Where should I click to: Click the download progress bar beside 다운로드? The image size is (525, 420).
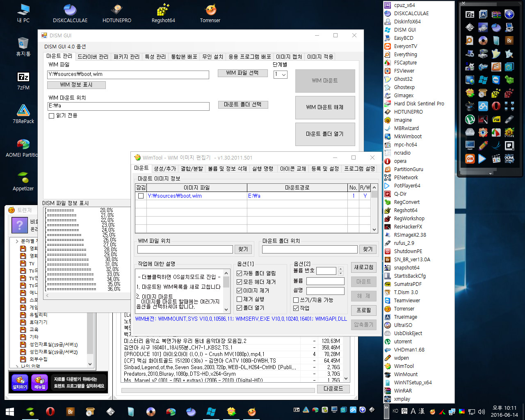(x=218, y=390)
